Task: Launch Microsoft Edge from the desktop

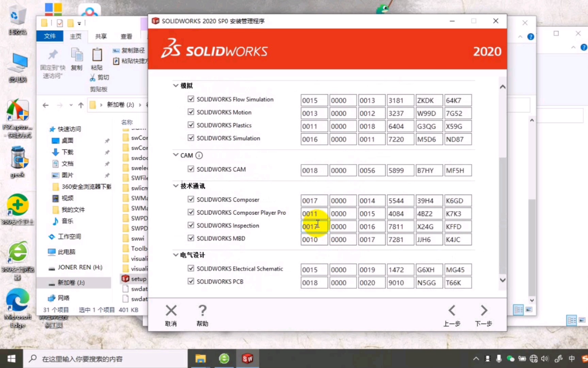Action: point(17,300)
